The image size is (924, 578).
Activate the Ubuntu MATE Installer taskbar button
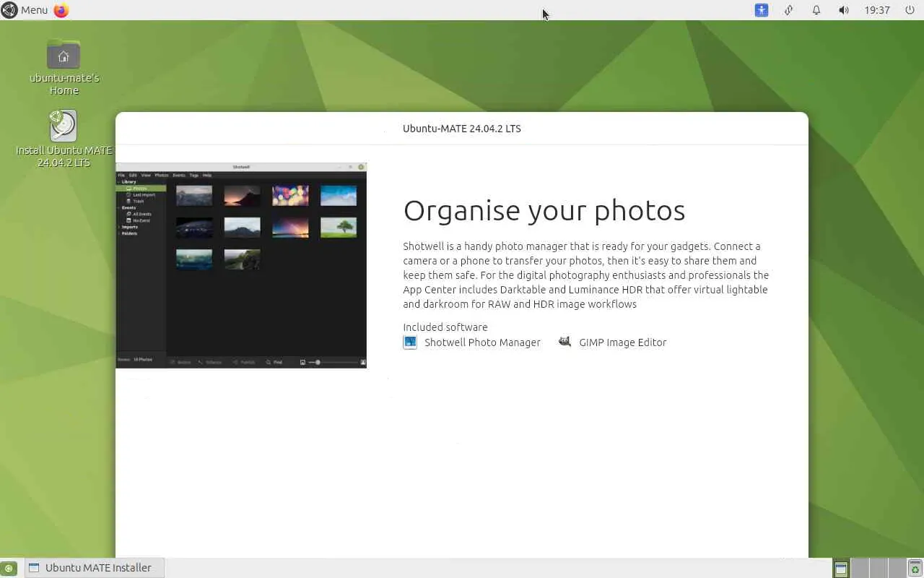click(x=95, y=568)
